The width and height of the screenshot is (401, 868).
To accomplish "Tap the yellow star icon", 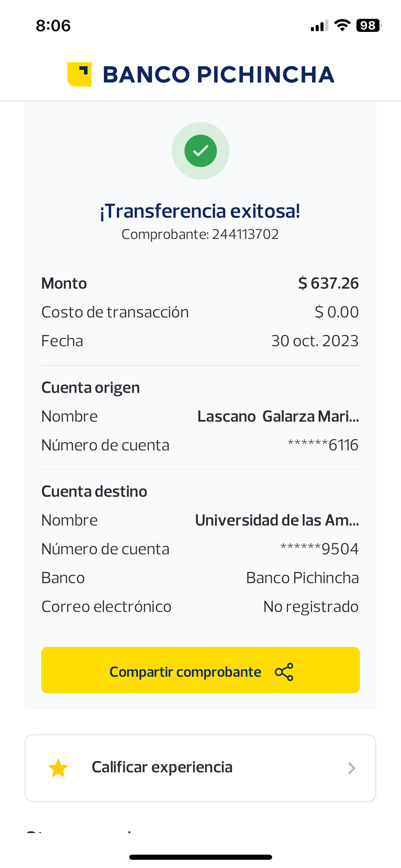I will coord(58,768).
